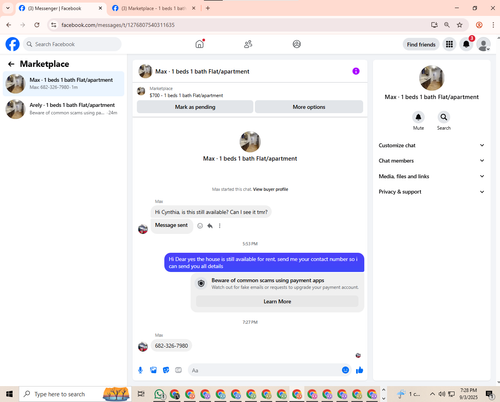Click the Search Facebook field
500x402 pixels.
(x=72, y=44)
